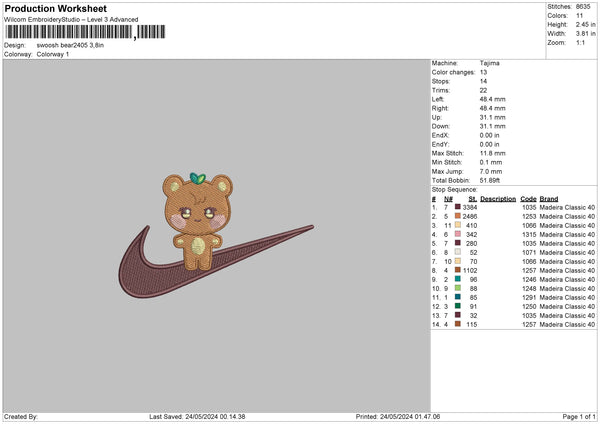This screenshot has height=424, width=600.
Task: Click the Trims value "22"
Action: [483, 90]
